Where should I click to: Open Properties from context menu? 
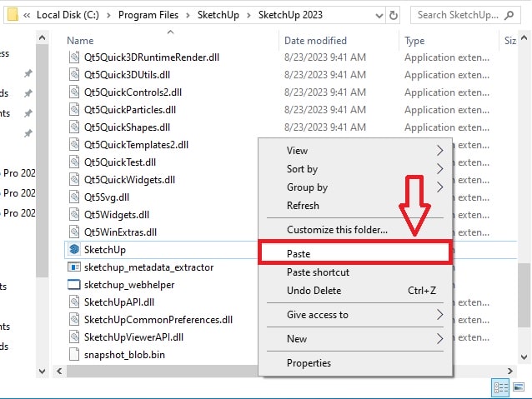tap(355, 363)
